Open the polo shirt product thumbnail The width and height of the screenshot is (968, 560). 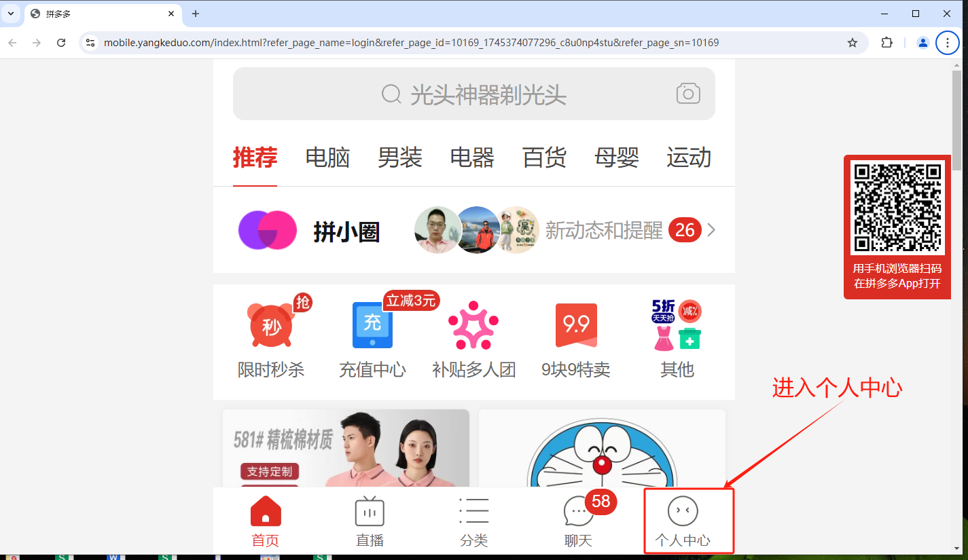[x=346, y=448]
